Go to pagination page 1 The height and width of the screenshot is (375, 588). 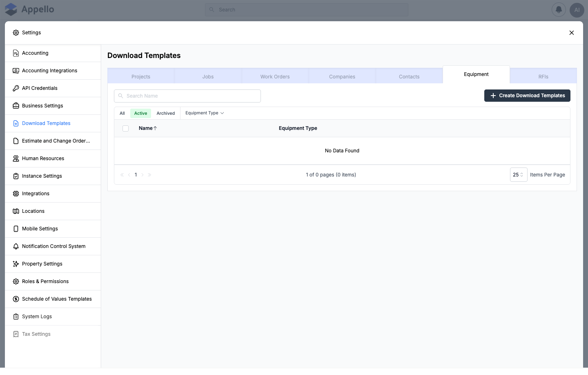pos(136,175)
